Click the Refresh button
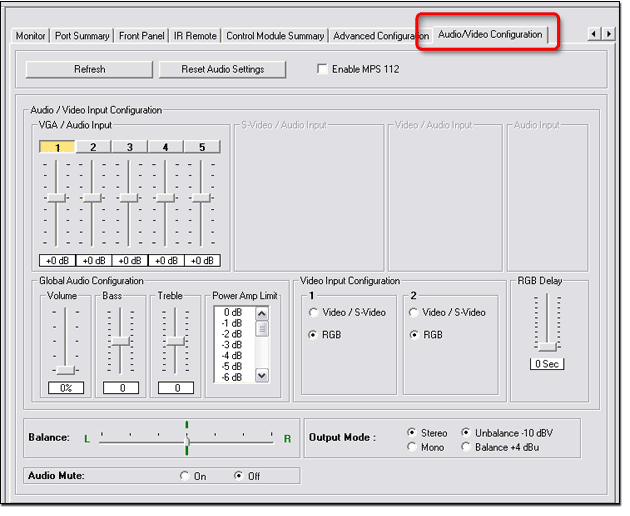The width and height of the screenshot is (630, 516). [x=89, y=69]
